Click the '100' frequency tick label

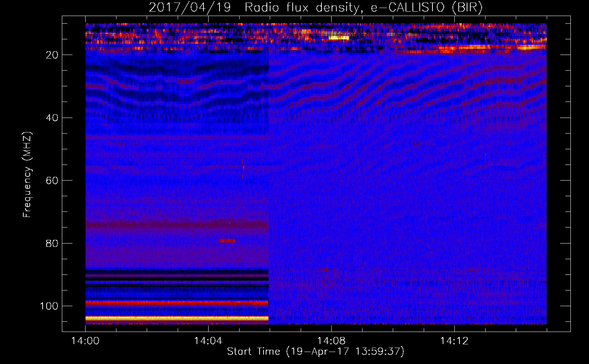49,306
